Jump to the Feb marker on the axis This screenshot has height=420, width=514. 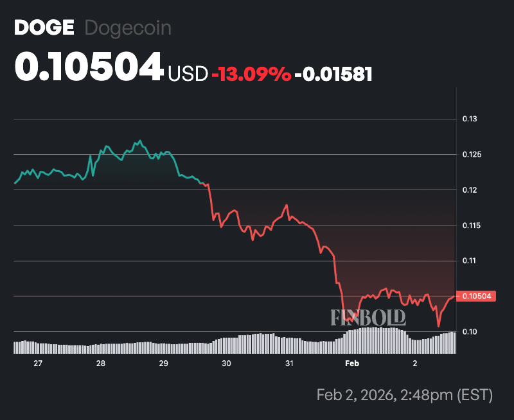point(351,363)
